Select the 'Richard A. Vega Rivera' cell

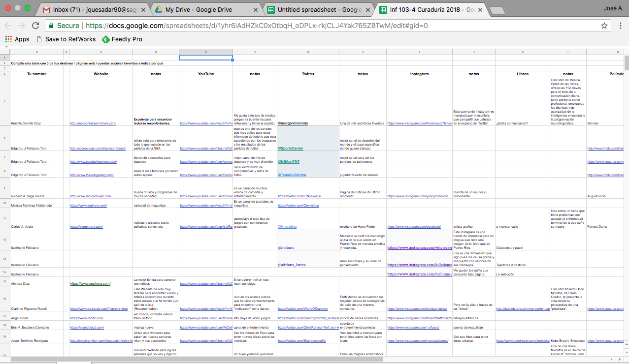coord(37,188)
